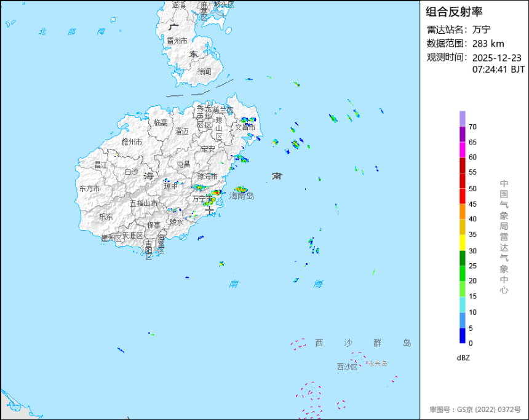Image resolution: width=529 pixels, height=420 pixels.
Task: Click the 昌江 county label
Action: 100,165
